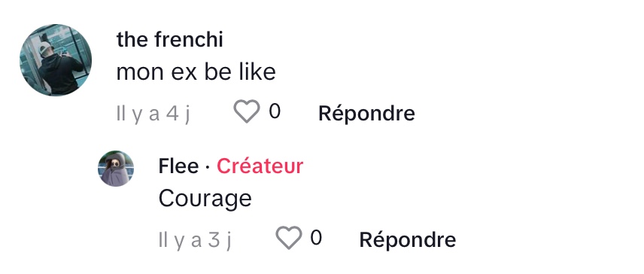The image size is (644, 274).
Task: Click Répondre under Flee's Courage reply
Action: point(408,239)
